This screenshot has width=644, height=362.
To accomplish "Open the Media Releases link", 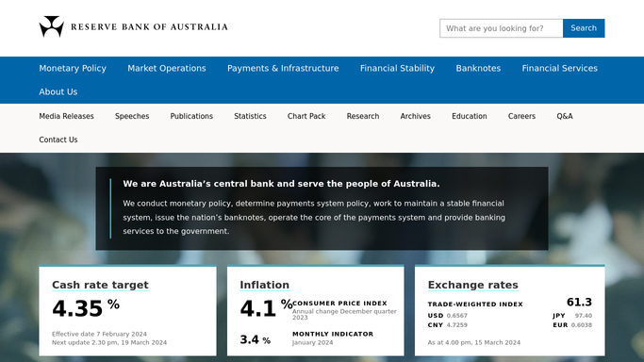I will pos(67,116).
